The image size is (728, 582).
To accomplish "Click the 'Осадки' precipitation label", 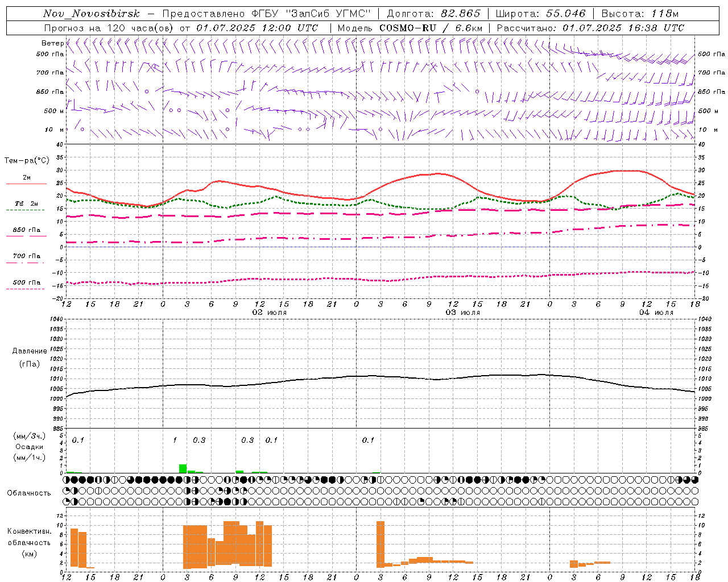I will pos(30,447).
